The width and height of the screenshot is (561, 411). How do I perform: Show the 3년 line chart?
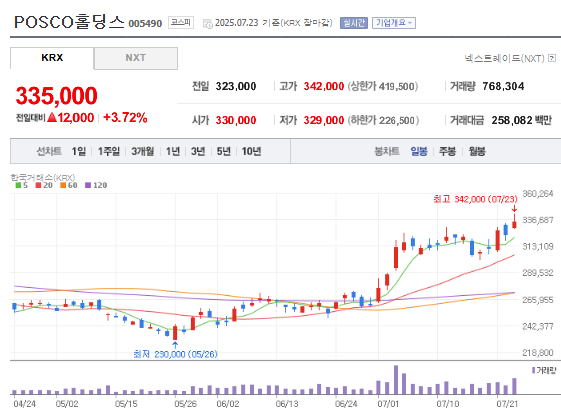click(198, 151)
